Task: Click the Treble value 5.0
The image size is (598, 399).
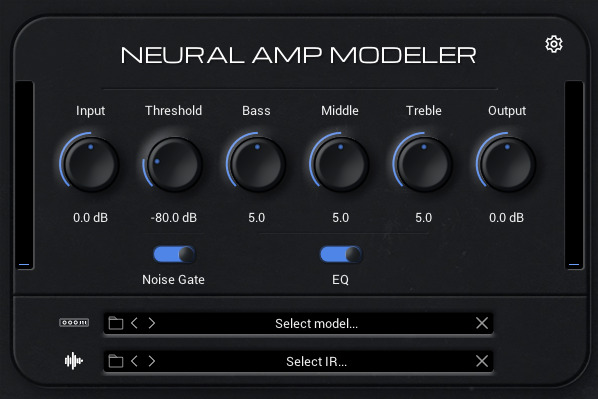Action: tap(424, 218)
